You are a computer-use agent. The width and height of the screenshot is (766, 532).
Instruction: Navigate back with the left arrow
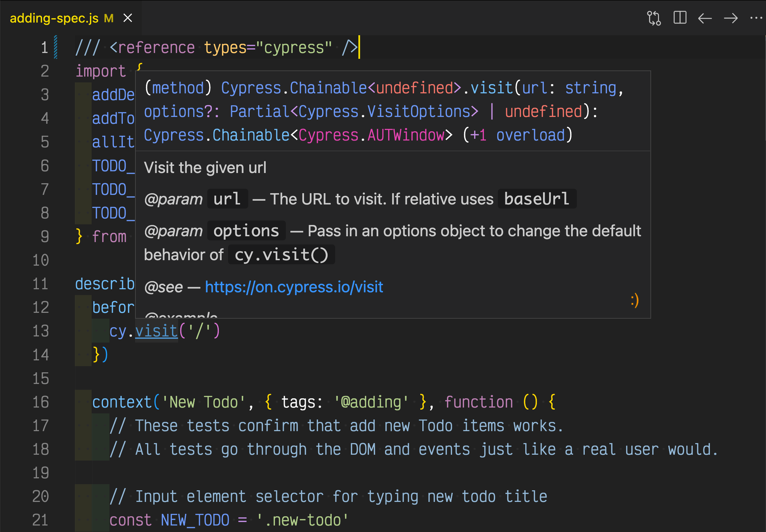point(705,18)
